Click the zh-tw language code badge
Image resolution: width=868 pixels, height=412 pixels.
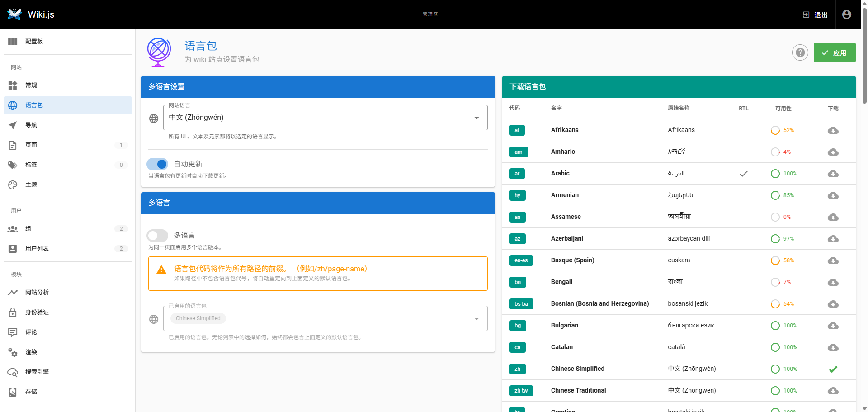(x=521, y=391)
